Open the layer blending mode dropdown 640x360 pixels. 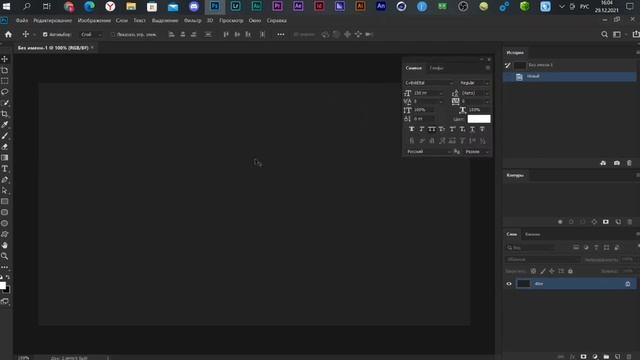[542, 259]
